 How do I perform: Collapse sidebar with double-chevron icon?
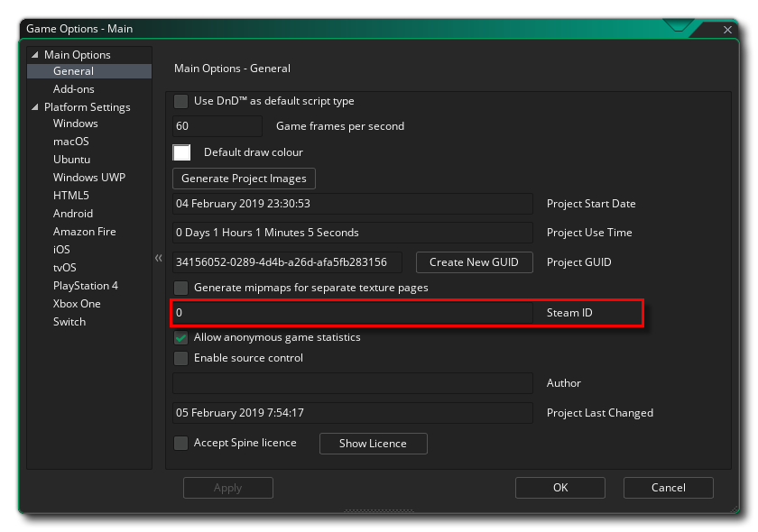[159, 258]
